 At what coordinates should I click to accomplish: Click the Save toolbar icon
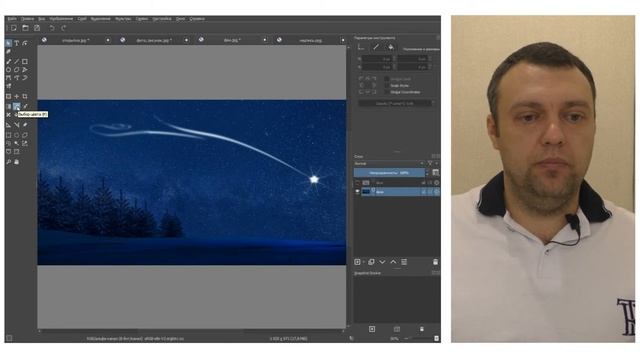point(37,28)
